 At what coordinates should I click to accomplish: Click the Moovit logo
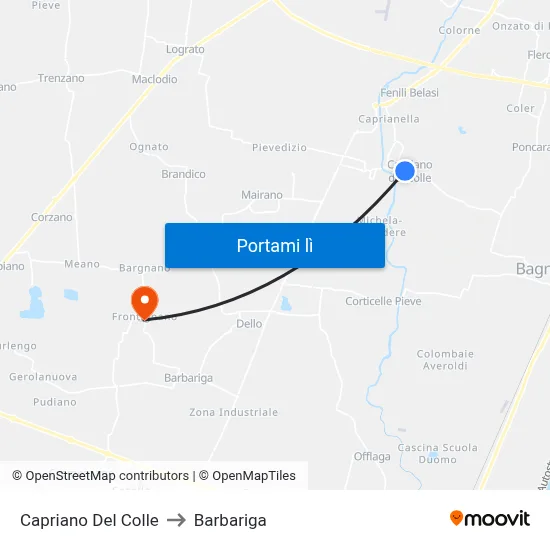coord(490,518)
